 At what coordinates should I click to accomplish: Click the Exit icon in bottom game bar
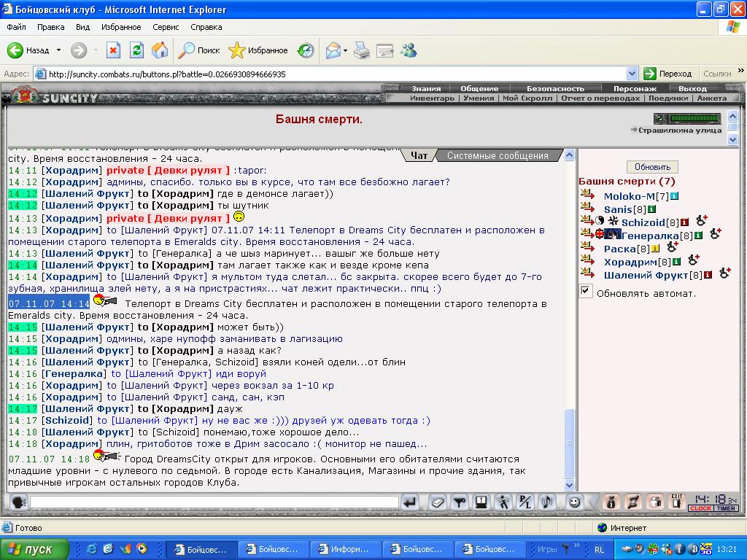coord(677,501)
